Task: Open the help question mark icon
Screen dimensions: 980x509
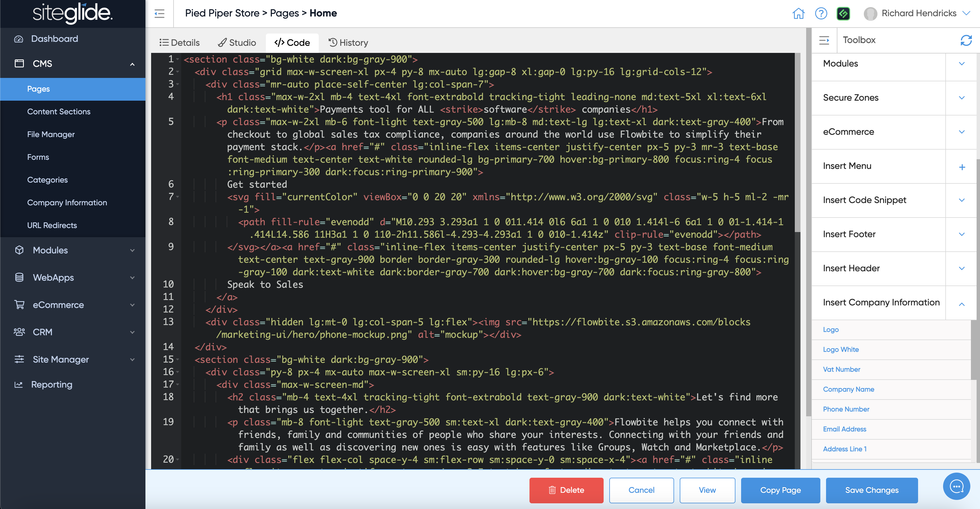Action: [x=821, y=14]
